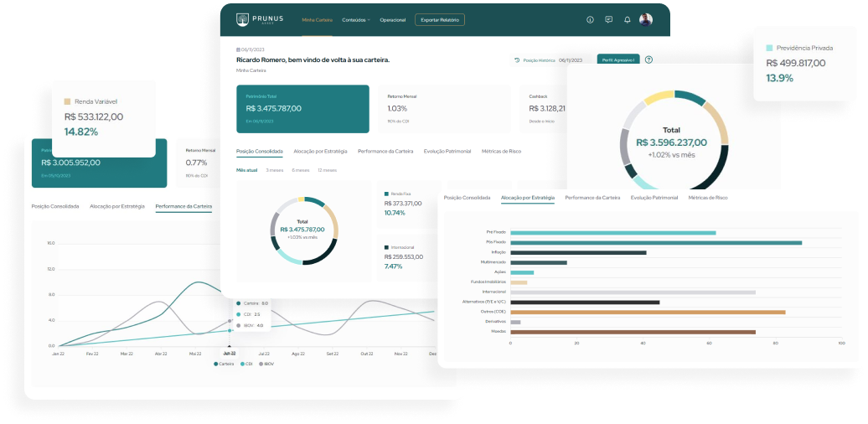Click the Exportar Relatório button

point(439,19)
